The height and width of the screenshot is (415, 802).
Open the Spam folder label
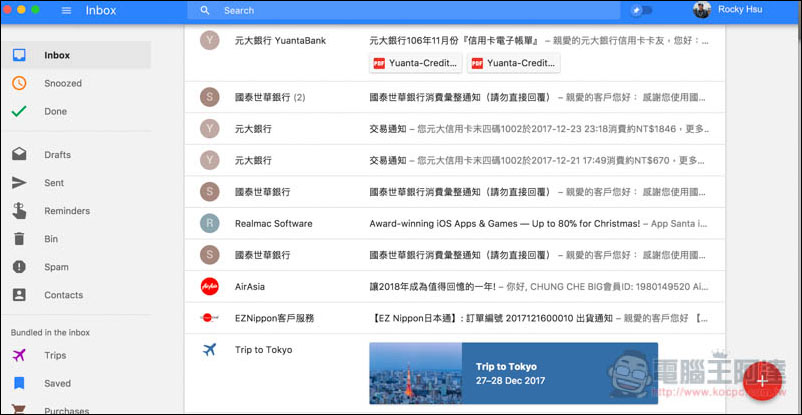[x=56, y=267]
